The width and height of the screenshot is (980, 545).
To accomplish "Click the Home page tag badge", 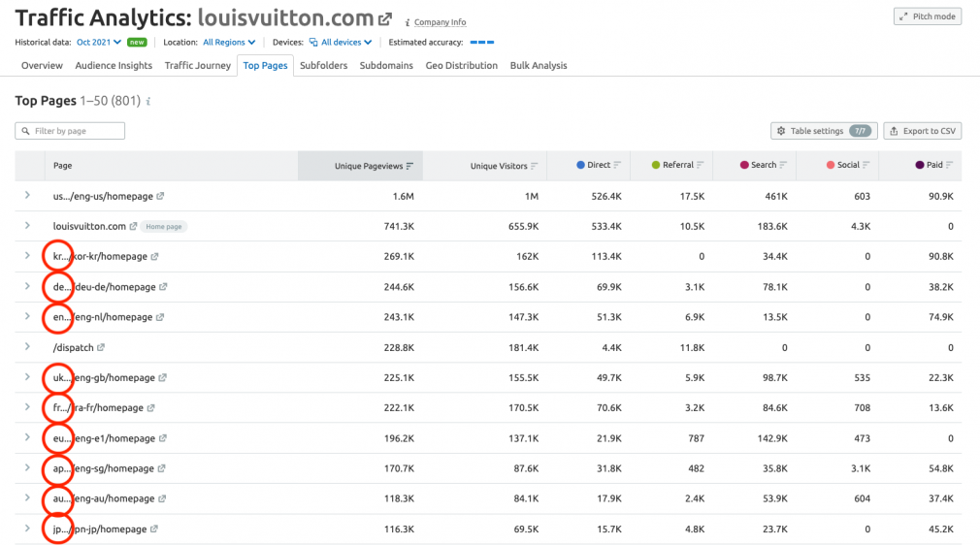I will coord(164,226).
